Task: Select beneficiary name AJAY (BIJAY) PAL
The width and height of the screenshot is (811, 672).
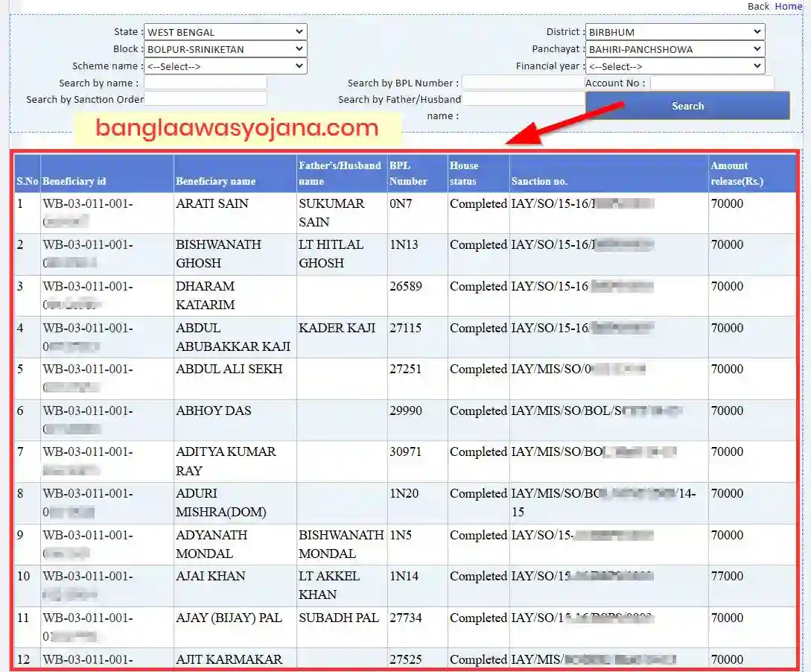Action: pyautogui.click(x=229, y=618)
